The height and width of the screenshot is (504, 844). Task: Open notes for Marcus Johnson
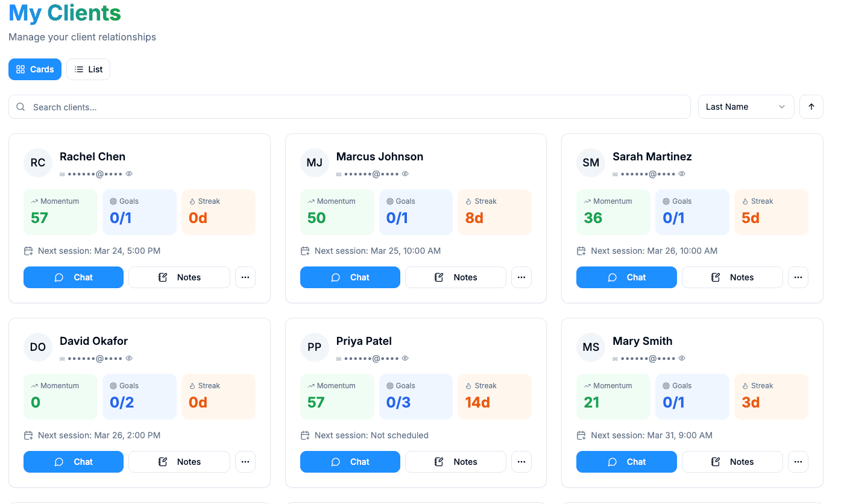456,277
